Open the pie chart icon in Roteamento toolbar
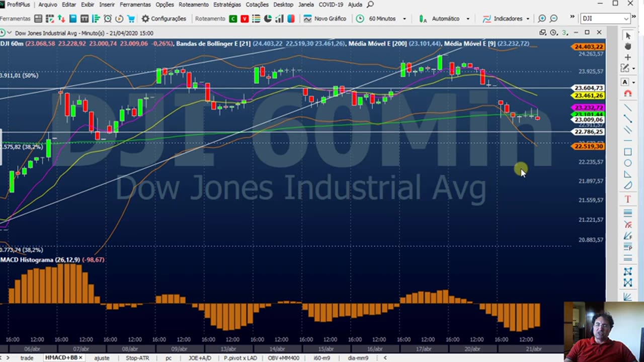The width and height of the screenshot is (644, 362). pyautogui.click(x=268, y=19)
